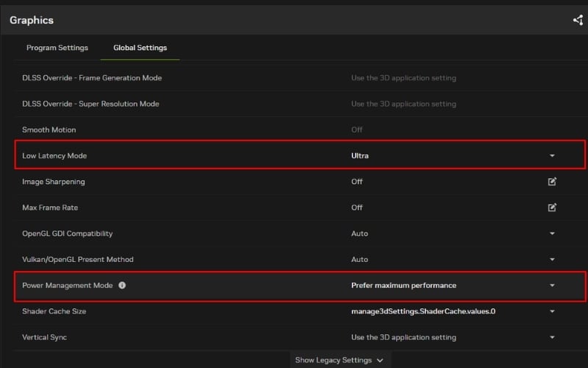The height and width of the screenshot is (368, 588).
Task: Expand the Vulkan/OpenGL Present Method dropdown arrow
Action: (552, 260)
